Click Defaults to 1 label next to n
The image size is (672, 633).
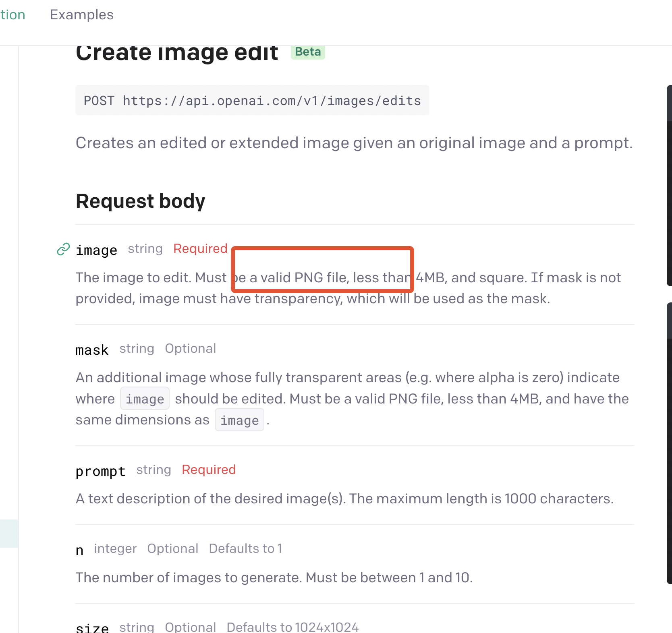(x=245, y=548)
